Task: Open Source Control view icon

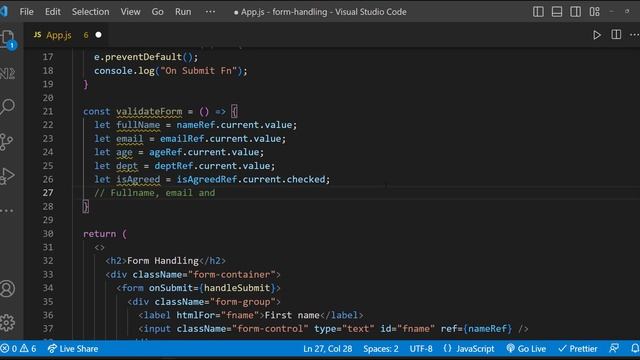Action: (x=6, y=141)
